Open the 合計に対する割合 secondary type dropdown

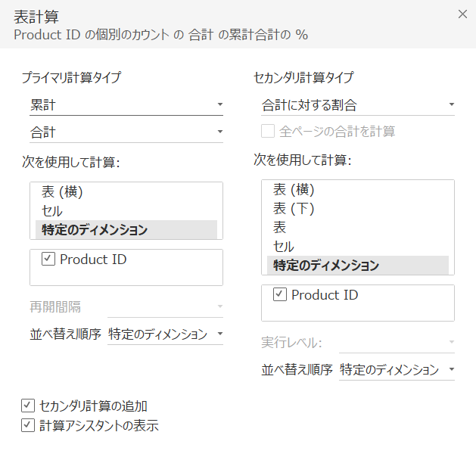[x=357, y=104]
